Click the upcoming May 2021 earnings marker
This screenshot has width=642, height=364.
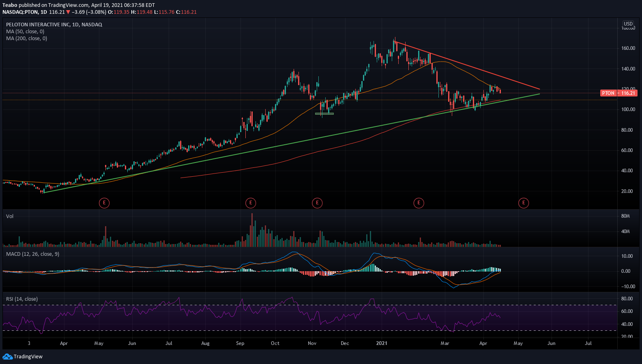point(524,203)
